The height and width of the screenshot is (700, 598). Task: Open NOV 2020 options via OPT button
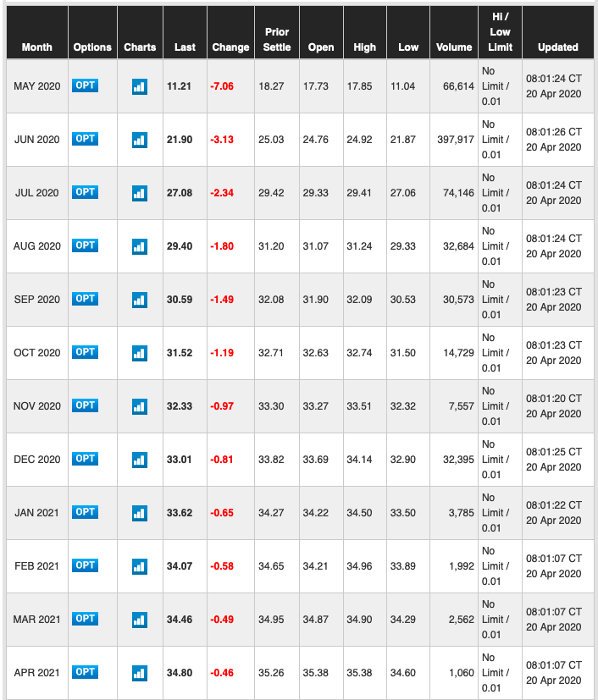[86, 405]
